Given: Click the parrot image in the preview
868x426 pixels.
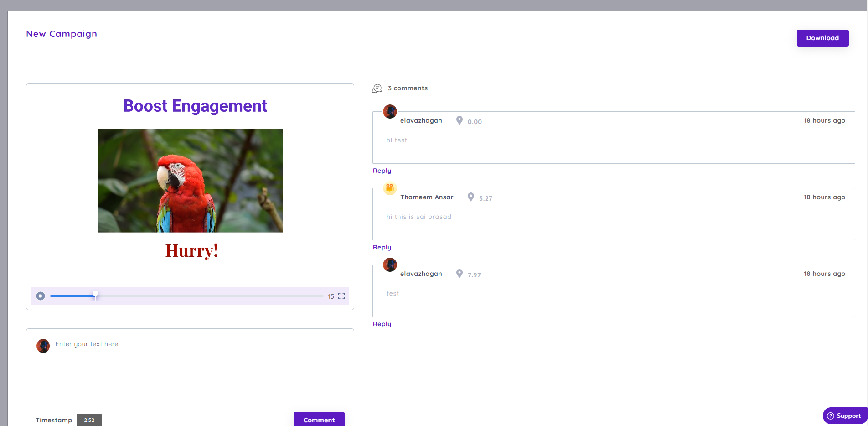Looking at the screenshot, I should [190, 181].
